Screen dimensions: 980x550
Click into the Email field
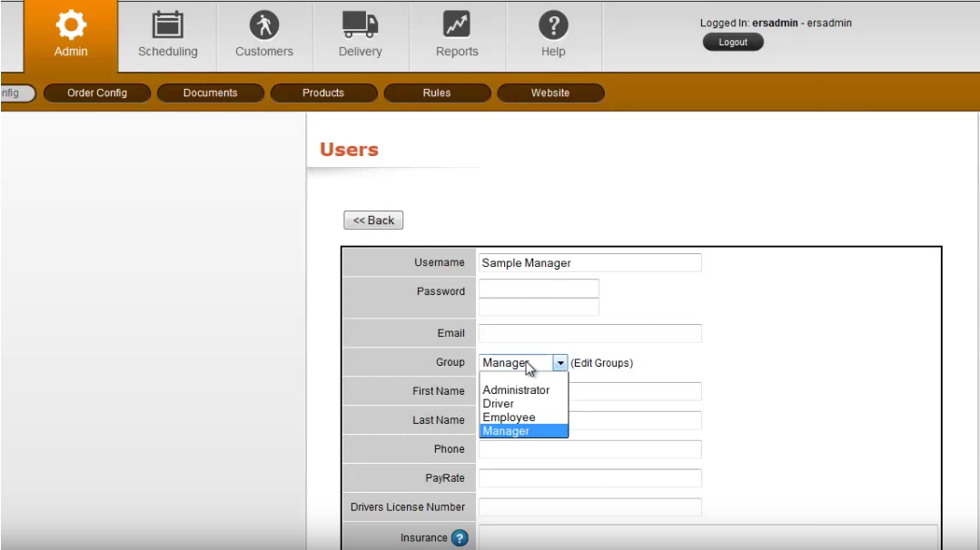click(x=589, y=333)
